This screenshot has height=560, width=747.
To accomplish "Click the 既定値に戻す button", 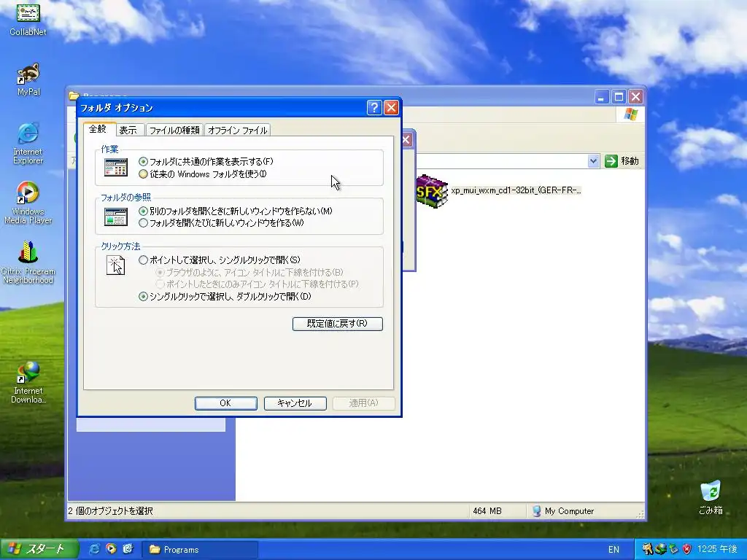I will click(x=337, y=324).
